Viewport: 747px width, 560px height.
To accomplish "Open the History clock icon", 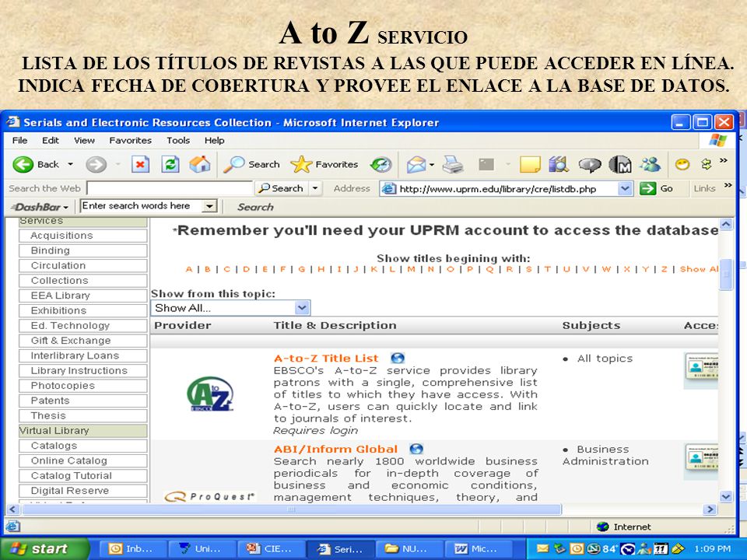I will 381,165.
